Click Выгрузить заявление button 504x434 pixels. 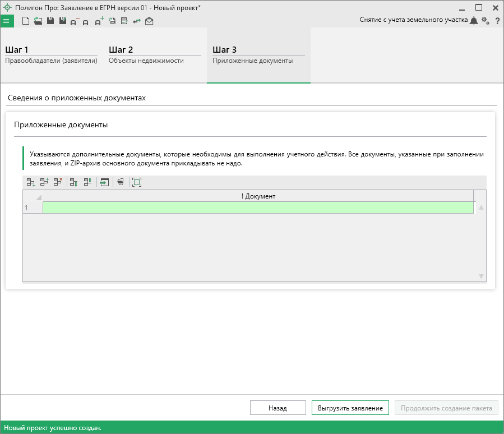pos(350,408)
